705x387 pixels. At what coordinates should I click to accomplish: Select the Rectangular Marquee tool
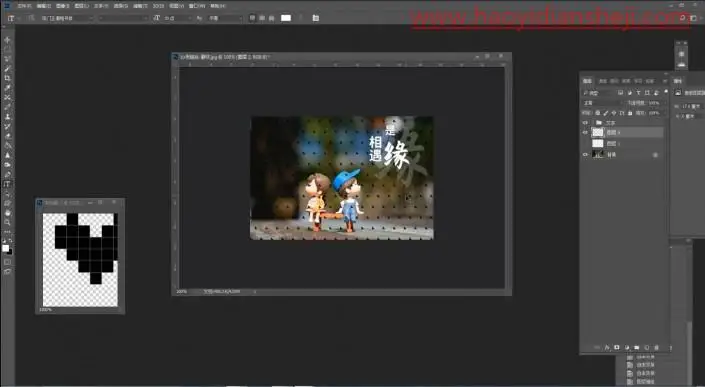click(7, 49)
